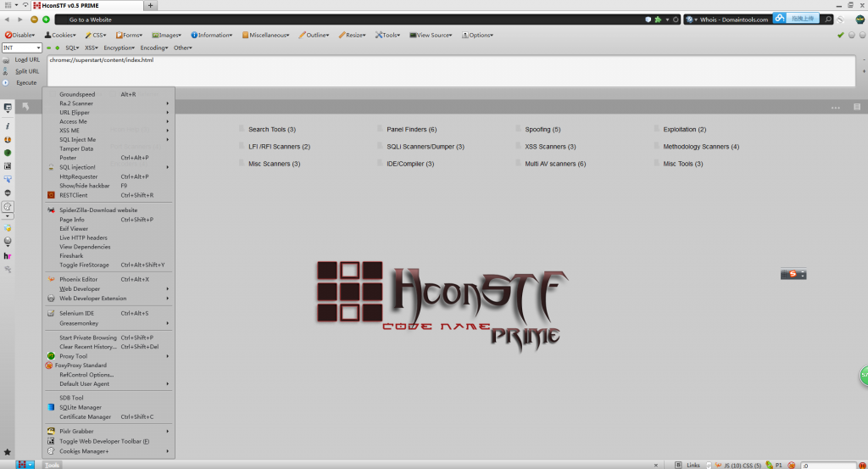
Task: Click the star icon at sidebar bottom
Action: pyautogui.click(x=7, y=452)
